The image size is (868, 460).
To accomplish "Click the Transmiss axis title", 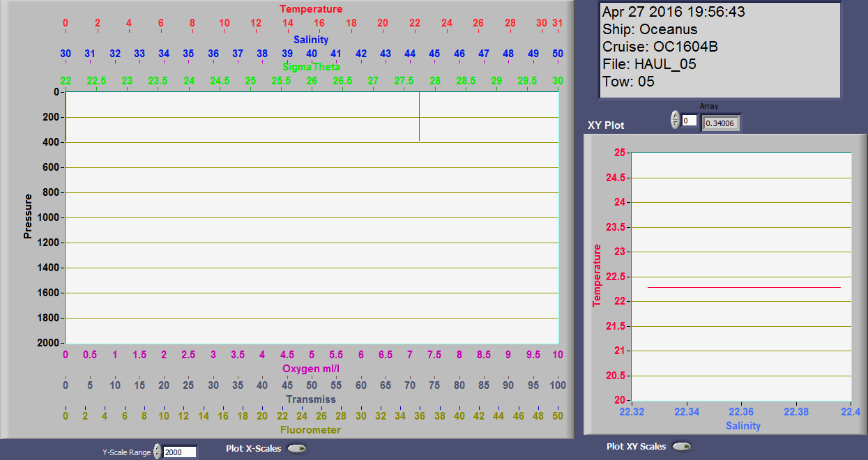I will [x=311, y=399].
